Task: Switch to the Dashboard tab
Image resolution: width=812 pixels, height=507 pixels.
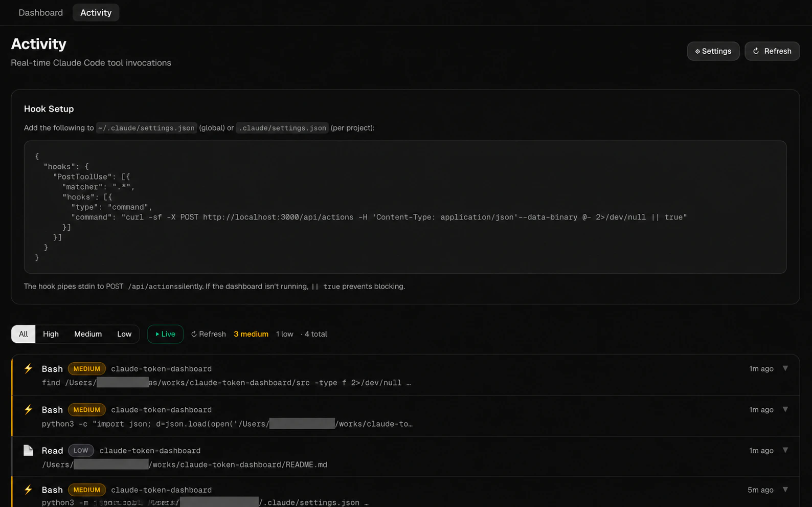Action: [40, 13]
